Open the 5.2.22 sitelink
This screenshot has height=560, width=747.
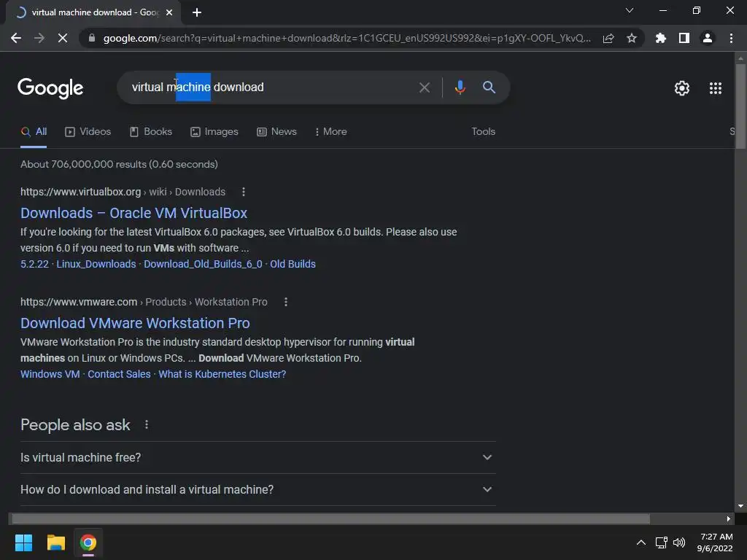[34, 264]
